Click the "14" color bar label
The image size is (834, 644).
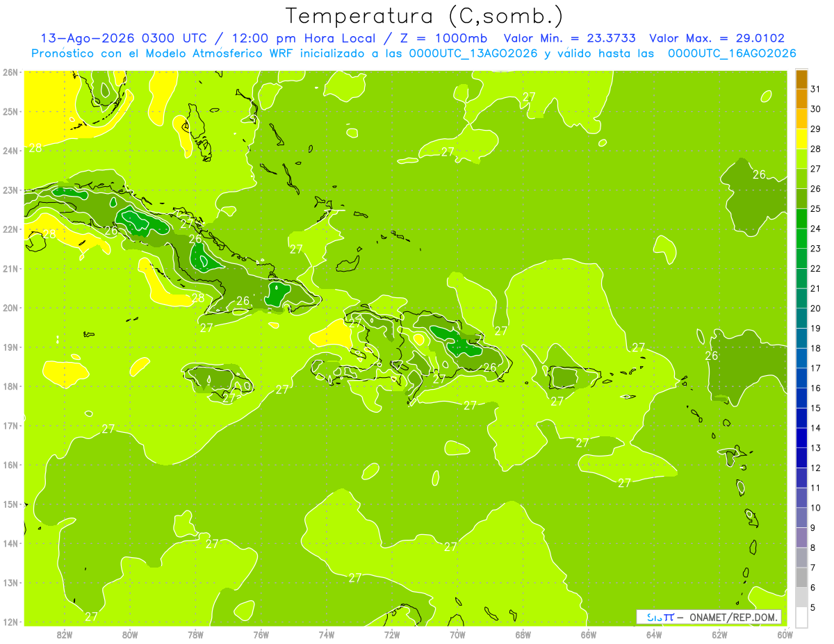tap(816, 428)
